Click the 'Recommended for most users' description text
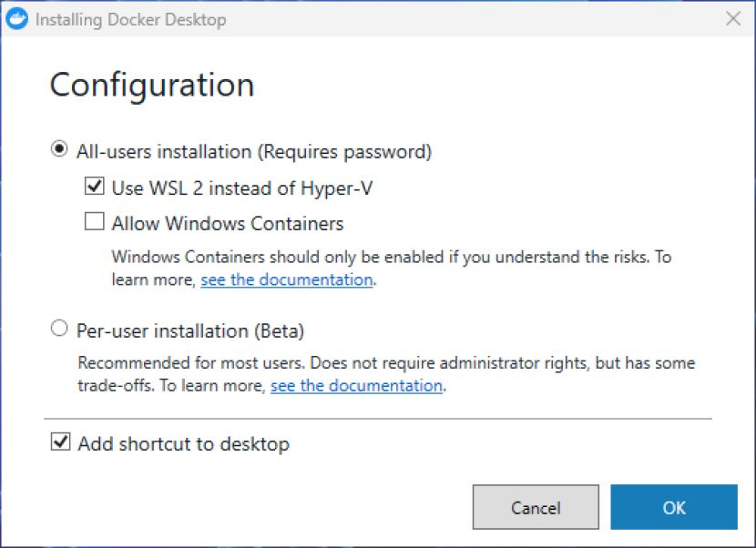Image resolution: width=756 pixels, height=548 pixels. pyautogui.click(x=386, y=374)
